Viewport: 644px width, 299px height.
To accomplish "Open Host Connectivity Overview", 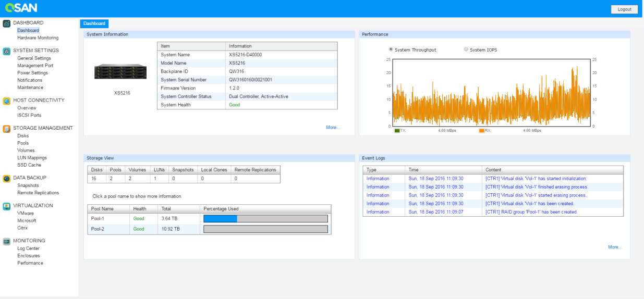I will click(x=27, y=108).
